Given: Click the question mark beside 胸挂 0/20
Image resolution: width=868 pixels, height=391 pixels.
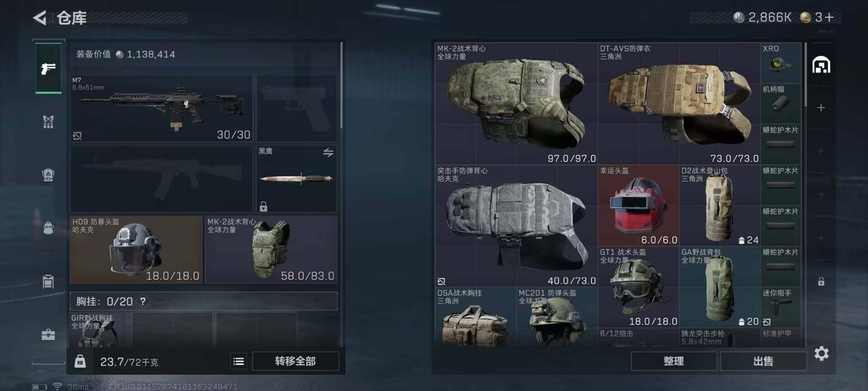Looking at the screenshot, I should click(x=143, y=301).
